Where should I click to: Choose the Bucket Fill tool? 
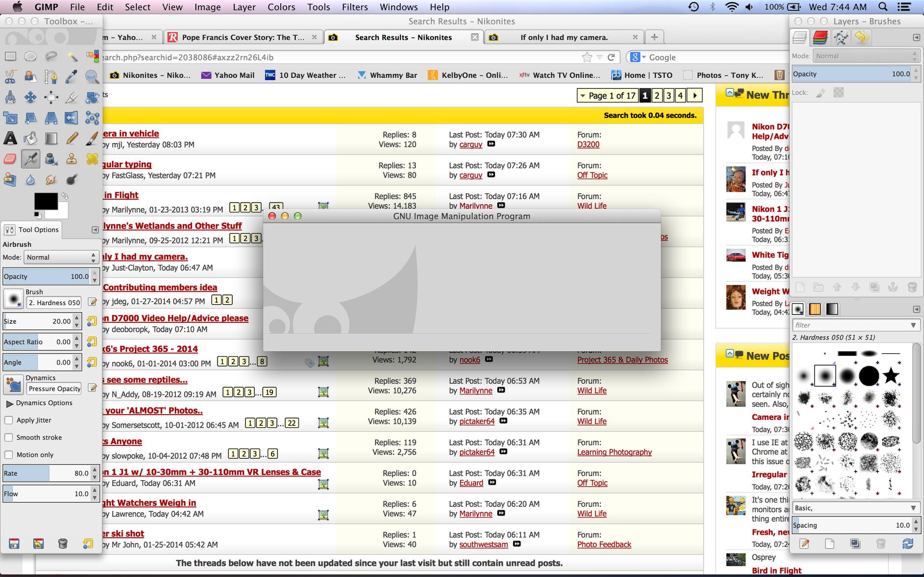[x=30, y=139]
